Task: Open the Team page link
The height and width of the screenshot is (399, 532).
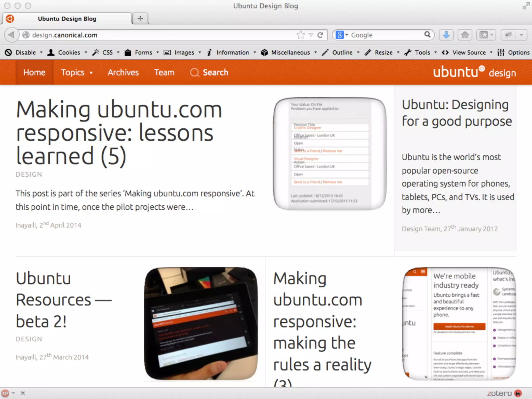Action: [x=164, y=72]
